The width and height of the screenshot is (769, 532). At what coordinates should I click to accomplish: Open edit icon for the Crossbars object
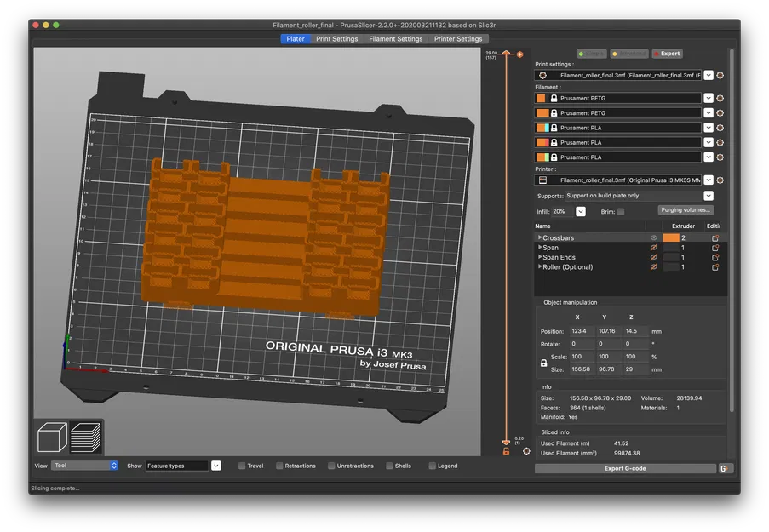point(715,238)
